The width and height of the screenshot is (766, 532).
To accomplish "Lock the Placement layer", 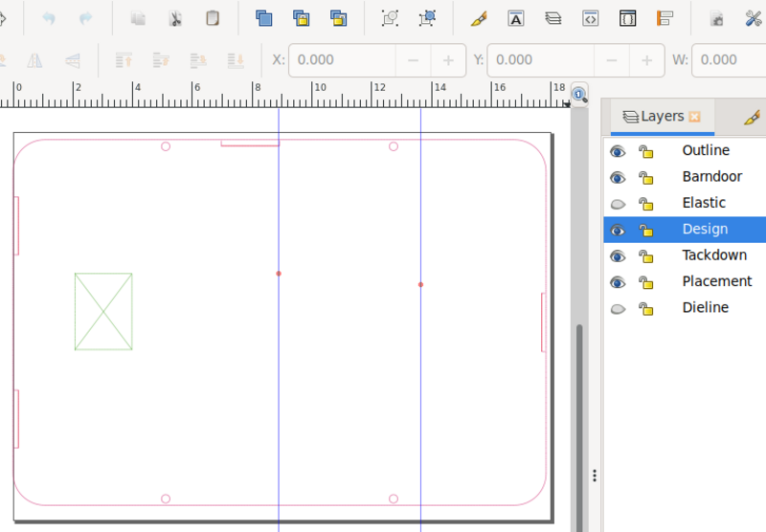I will tap(645, 282).
